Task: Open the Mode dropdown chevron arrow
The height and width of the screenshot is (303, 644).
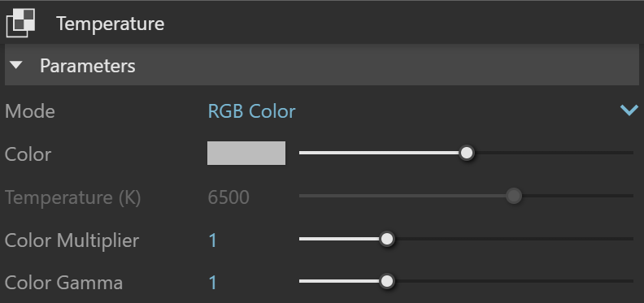Action: [x=629, y=110]
